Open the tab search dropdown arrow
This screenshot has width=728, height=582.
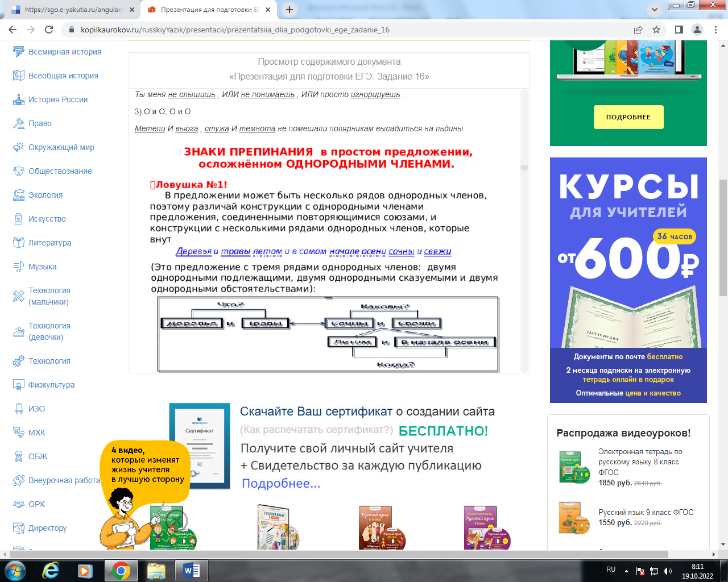click(x=655, y=10)
